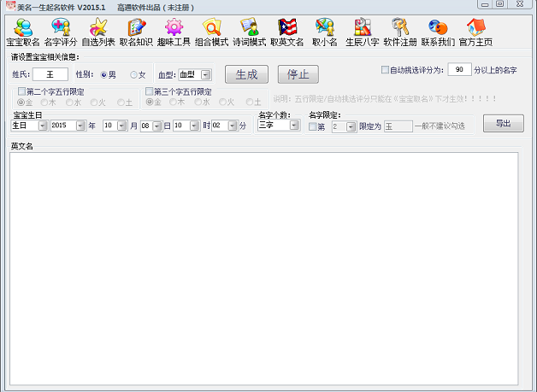Click inside the 英文名 results list area
The image size is (537, 392).
coord(263,268)
